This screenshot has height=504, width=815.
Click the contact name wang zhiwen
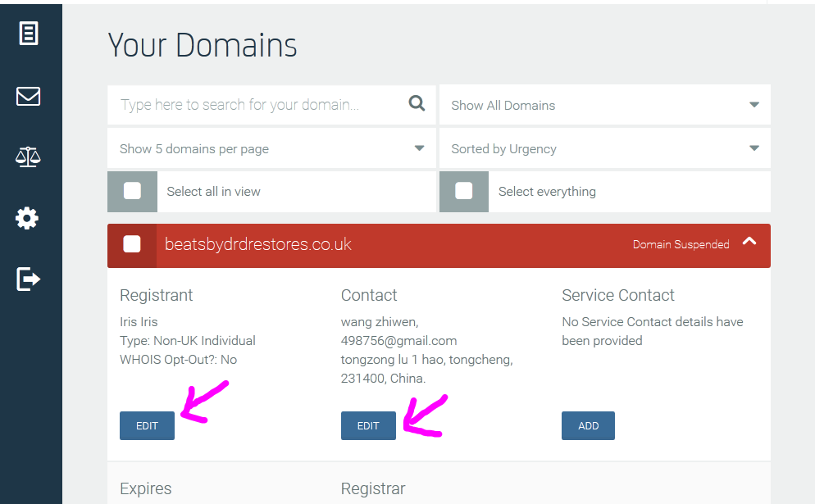click(380, 322)
